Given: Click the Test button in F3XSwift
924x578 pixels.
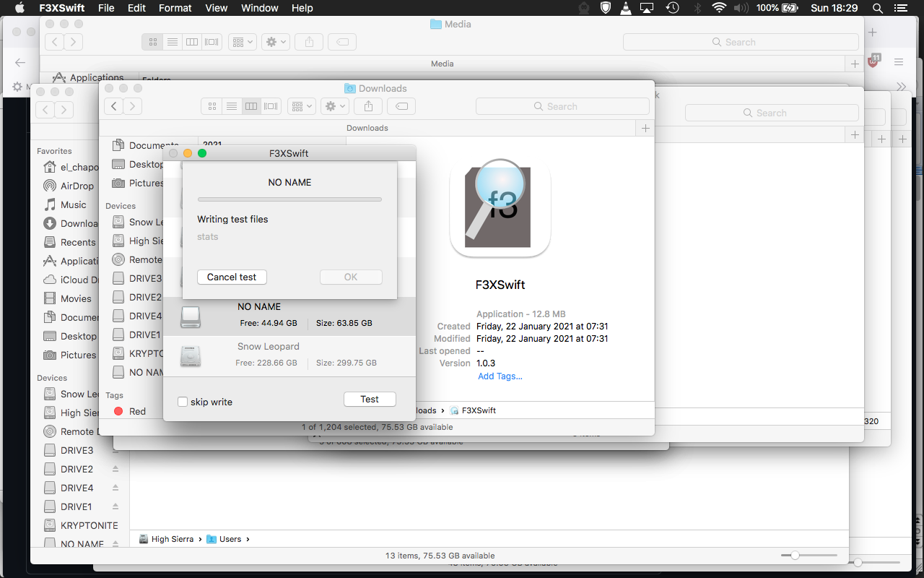Looking at the screenshot, I should [370, 400].
